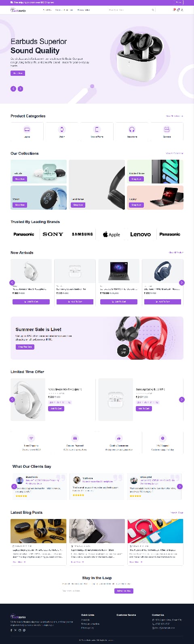The image size is (194, 644).
Task: Advance to next hero banner slide
Action: coord(20,89)
